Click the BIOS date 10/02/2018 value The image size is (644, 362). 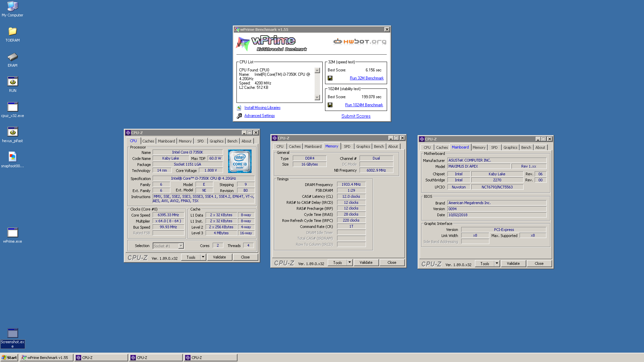tap(497, 215)
